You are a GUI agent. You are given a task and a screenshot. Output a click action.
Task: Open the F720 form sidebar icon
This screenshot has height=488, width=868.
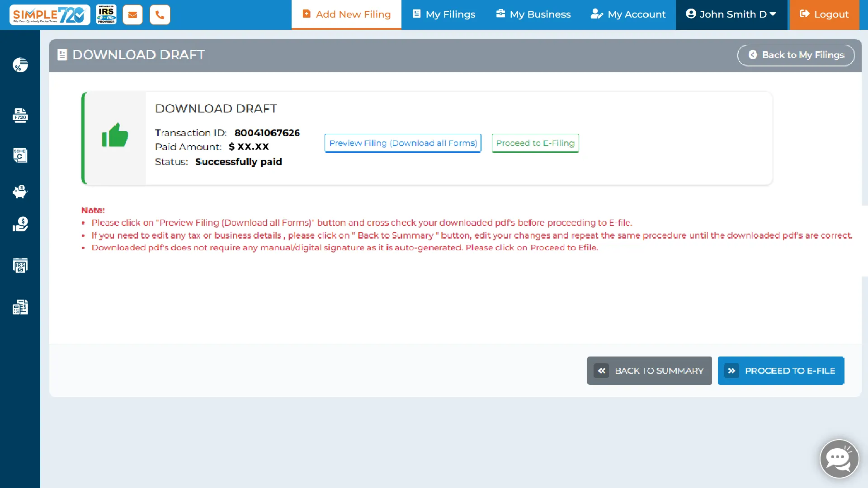pyautogui.click(x=20, y=115)
